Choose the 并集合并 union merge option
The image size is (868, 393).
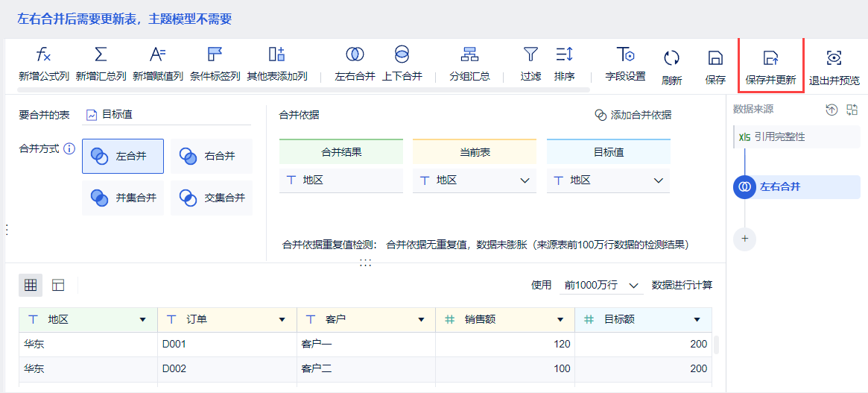(123, 198)
